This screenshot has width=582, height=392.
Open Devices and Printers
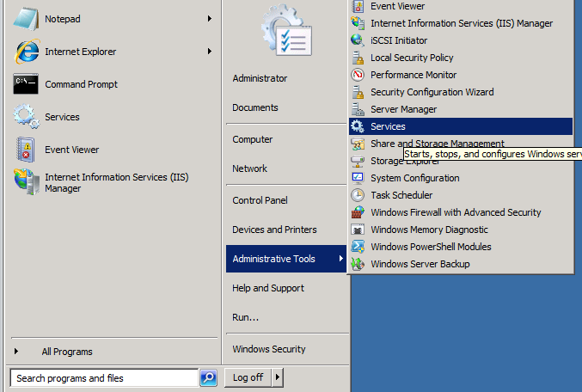coord(274,230)
